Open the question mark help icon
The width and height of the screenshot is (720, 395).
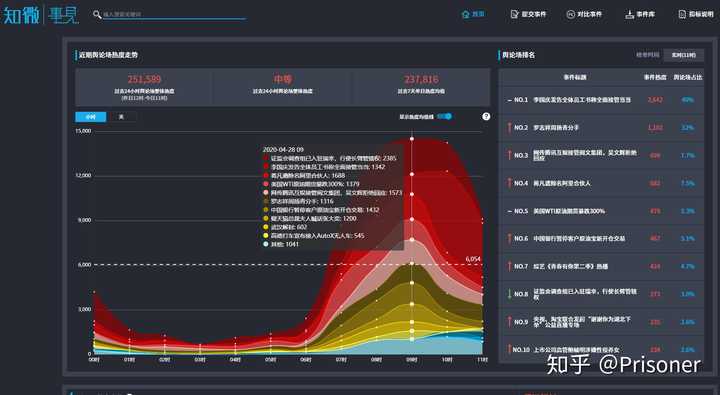coord(486,117)
